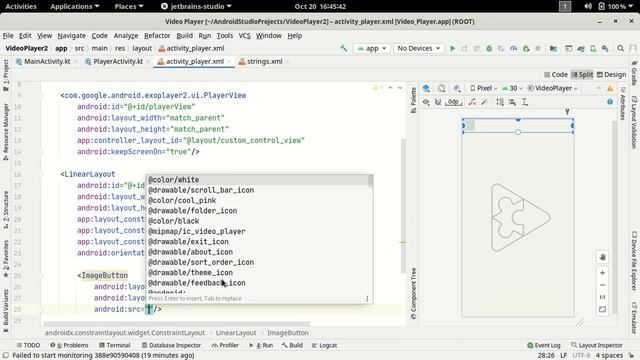Click the 1:1 zoom to 100% button
The height and width of the screenshot is (360, 640).
pyautogui.click(x=602, y=297)
